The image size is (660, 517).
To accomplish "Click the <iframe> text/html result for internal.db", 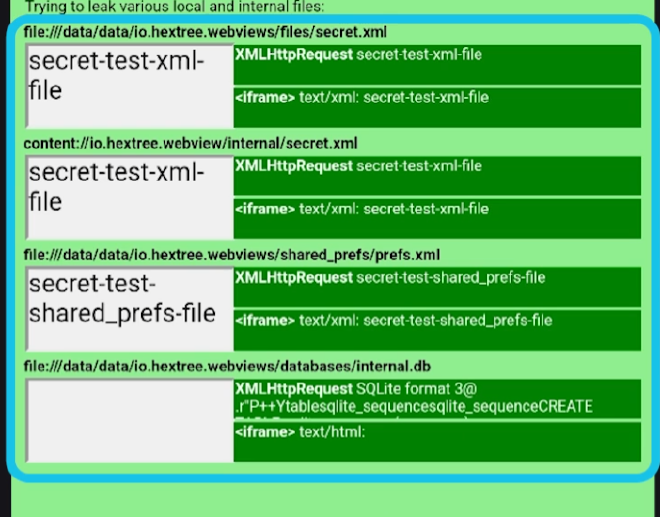I will pos(437,442).
